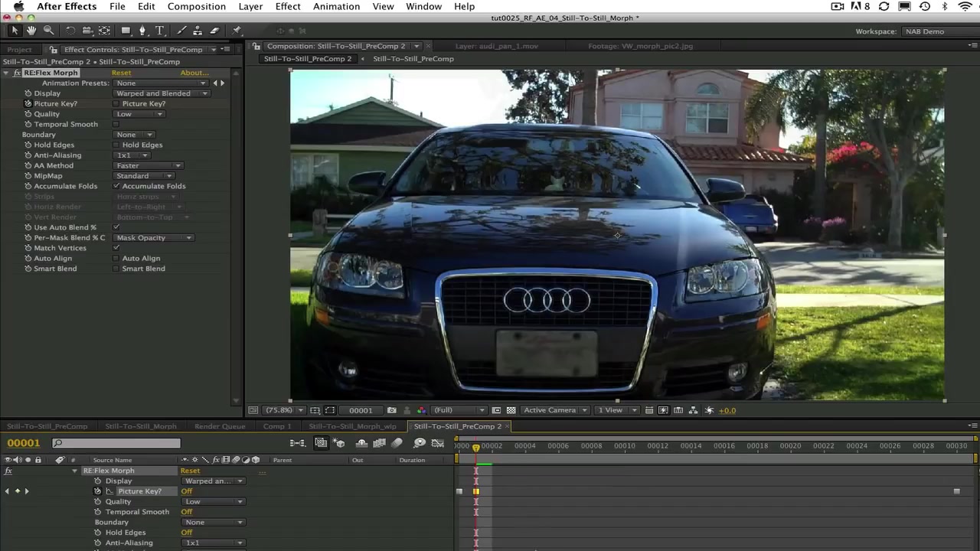Open the Animation Presets dropdown
The width and height of the screenshot is (980, 551).
[x=161, y=83]
